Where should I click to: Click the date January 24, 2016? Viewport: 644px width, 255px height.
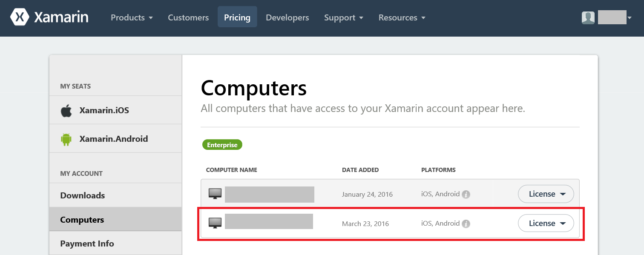[367, 195]
